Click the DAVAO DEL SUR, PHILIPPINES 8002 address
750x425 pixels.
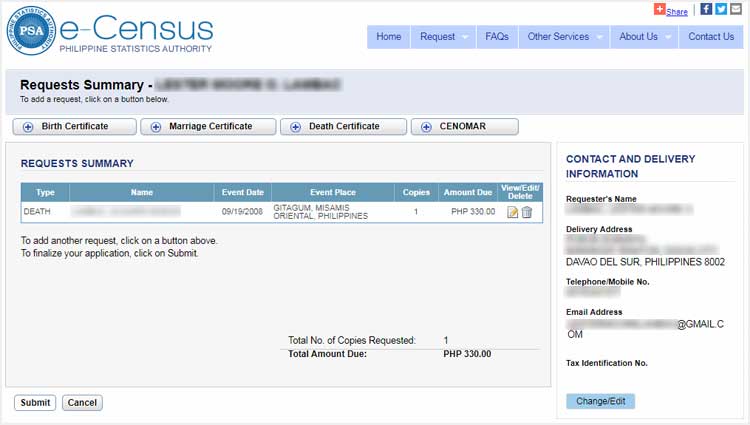645,262
